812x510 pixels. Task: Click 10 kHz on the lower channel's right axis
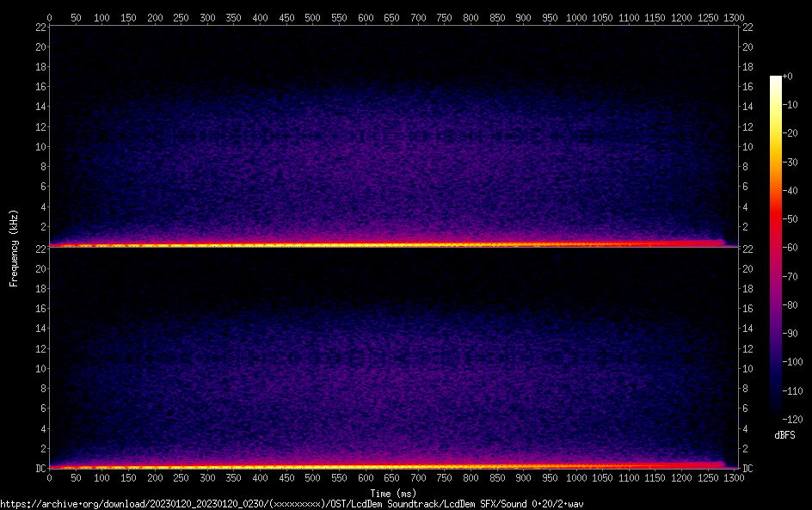point(748,368)
